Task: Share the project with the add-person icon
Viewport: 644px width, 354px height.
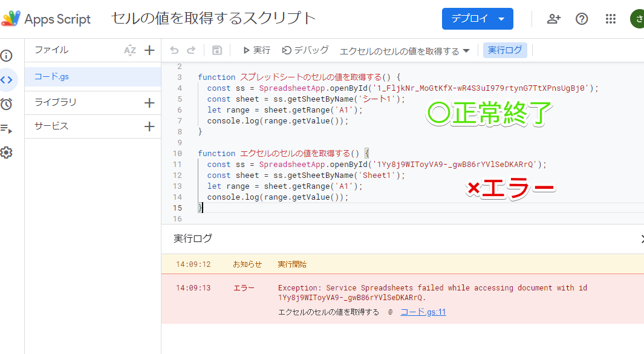Action: (x=553, y=19)
